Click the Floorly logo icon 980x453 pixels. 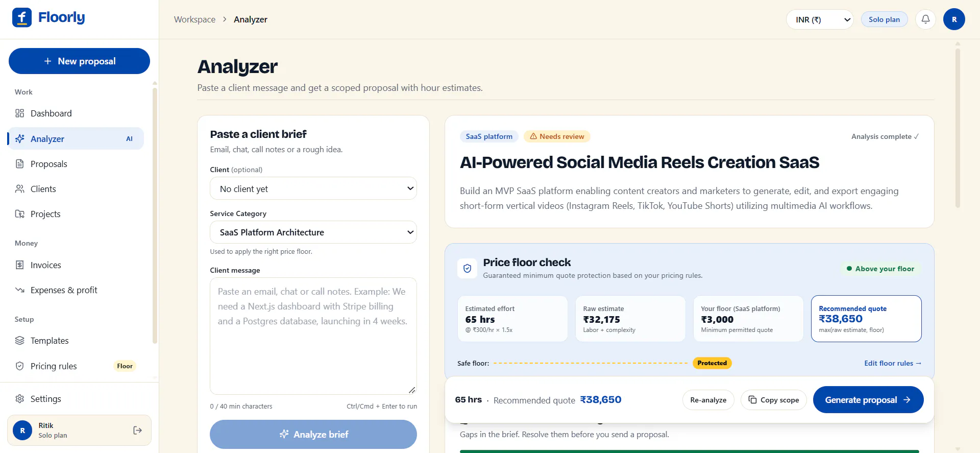(x=22, y=18)
